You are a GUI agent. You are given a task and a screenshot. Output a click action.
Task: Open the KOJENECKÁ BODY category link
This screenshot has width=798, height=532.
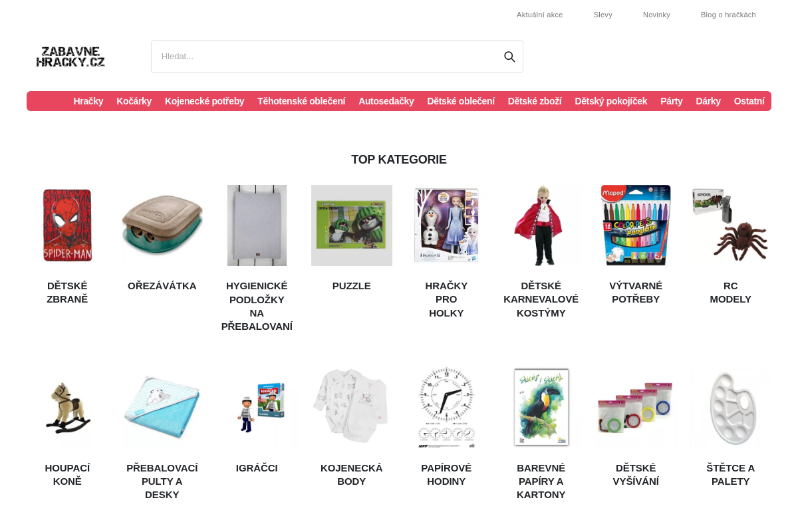[352, 475]
